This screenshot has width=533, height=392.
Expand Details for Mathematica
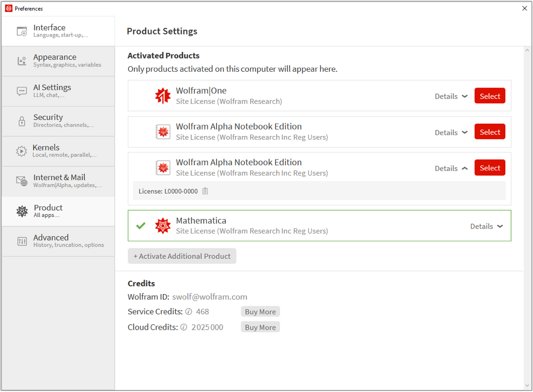486,226
